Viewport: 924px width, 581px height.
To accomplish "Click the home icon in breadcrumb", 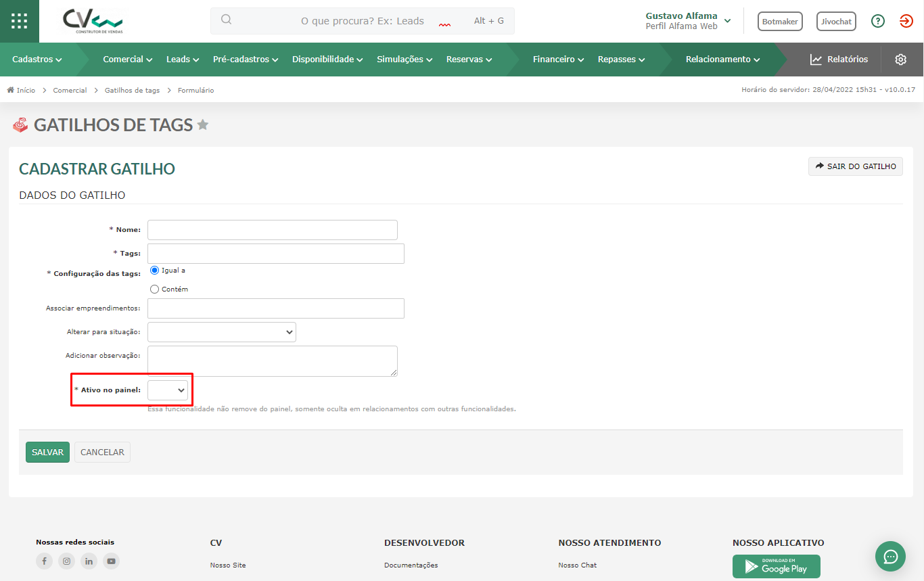I will tap(10, 90).
